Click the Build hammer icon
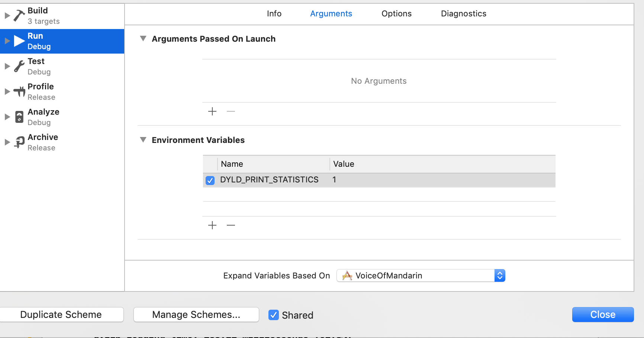This screenshot has width=644, height=338. coord(19,16)
